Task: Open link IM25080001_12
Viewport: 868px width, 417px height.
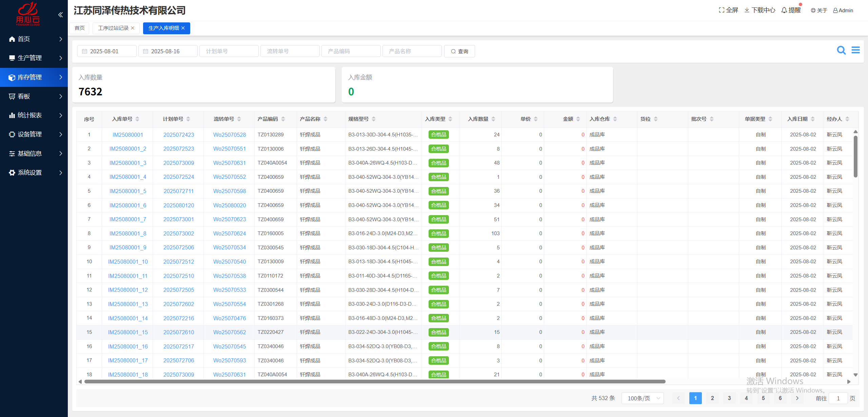Action: (128, 290)
